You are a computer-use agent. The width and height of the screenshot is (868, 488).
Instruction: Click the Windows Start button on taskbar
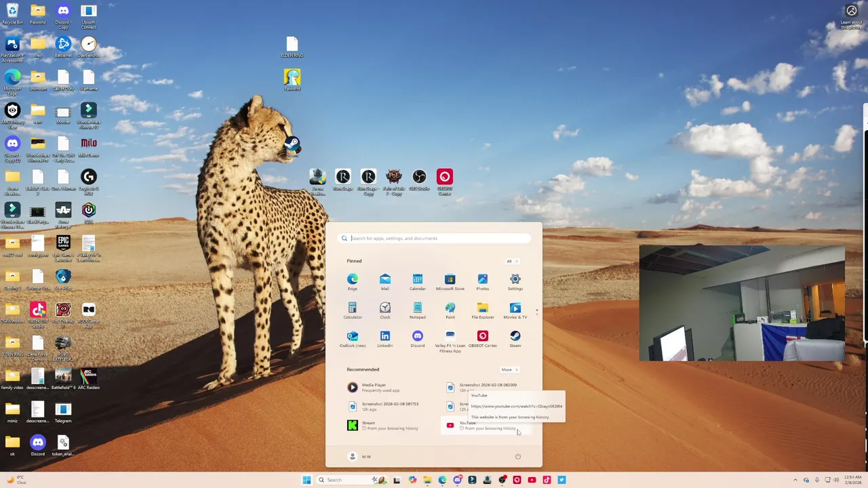coord(307,480)
